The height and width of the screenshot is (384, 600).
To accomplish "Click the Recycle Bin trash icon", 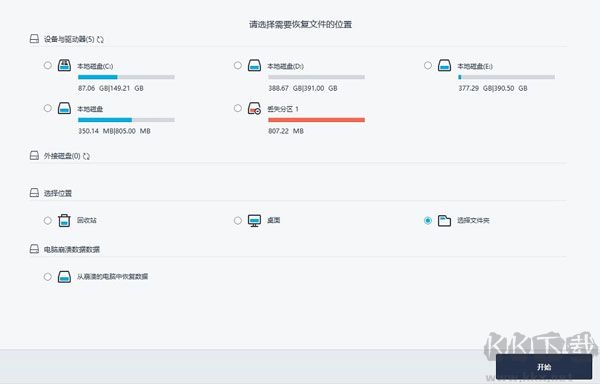I will tap(64, 220).
